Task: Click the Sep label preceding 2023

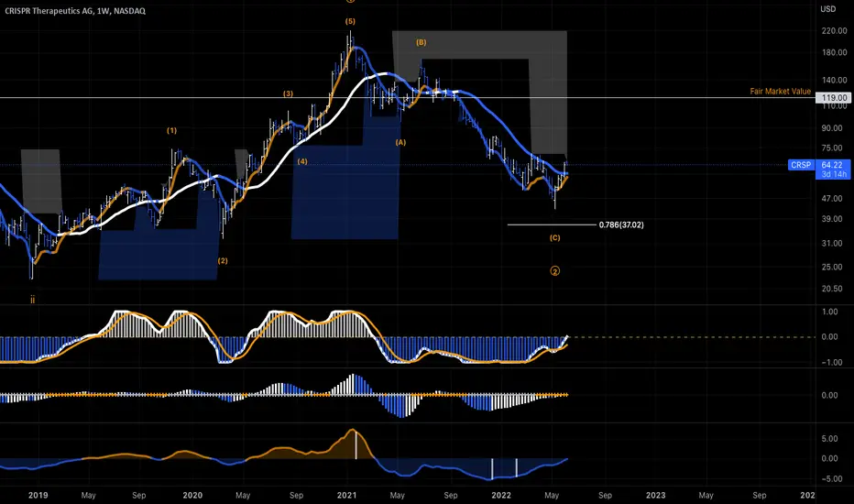Action: point(605,495)
